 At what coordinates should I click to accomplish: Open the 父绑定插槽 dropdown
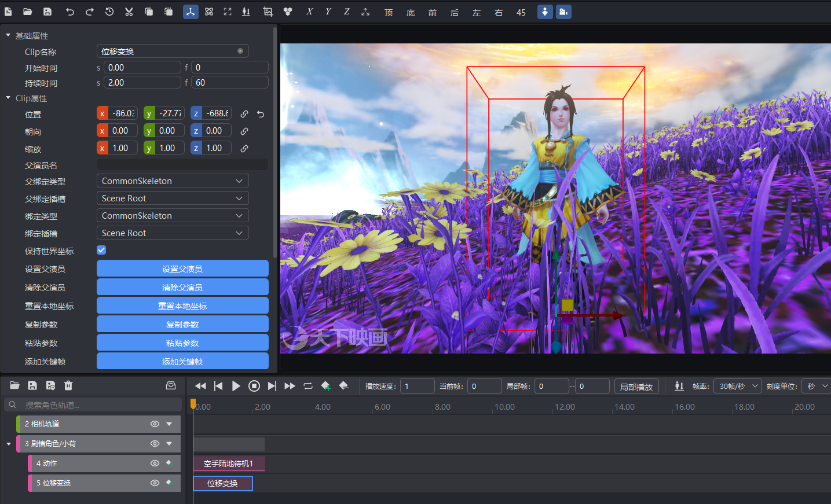[x=173, y=198]
